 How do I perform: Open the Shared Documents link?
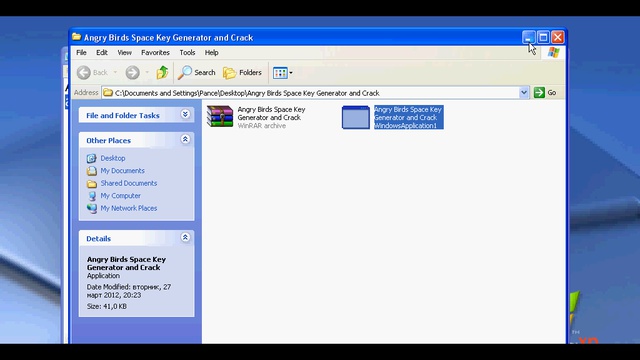129,183
